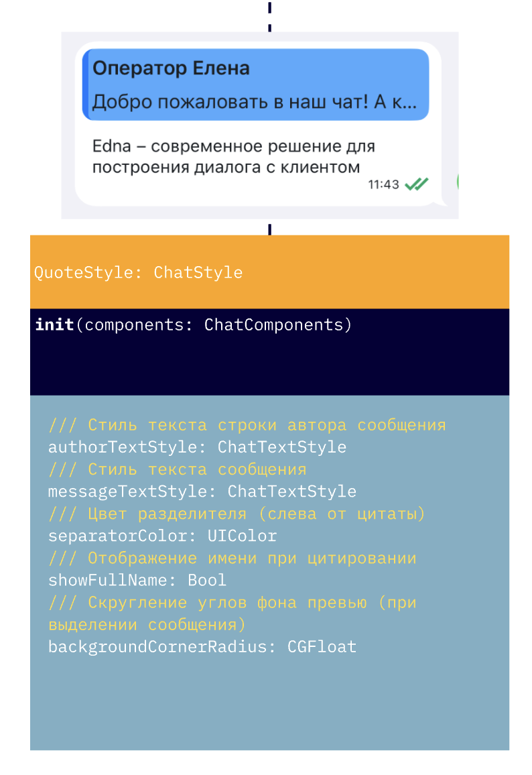
Task: Click the authorTextStyle: ChatTextStyle property
Action: tap(197, 447)
